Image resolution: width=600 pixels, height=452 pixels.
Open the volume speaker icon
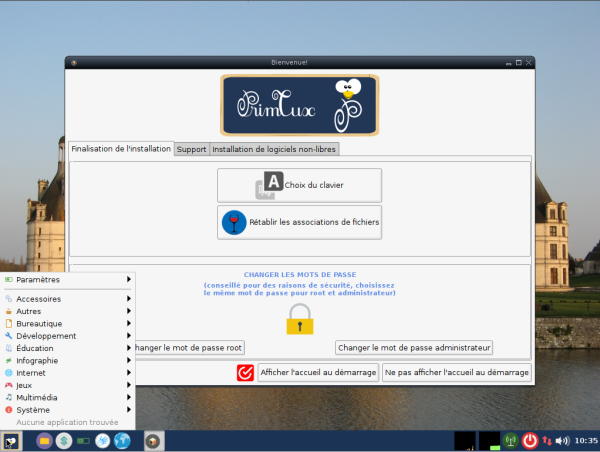562,441
